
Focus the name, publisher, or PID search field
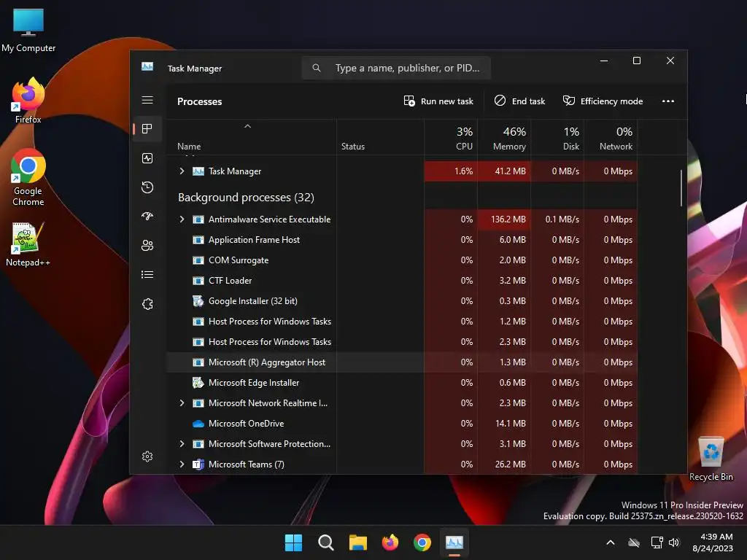click(396, 68)
